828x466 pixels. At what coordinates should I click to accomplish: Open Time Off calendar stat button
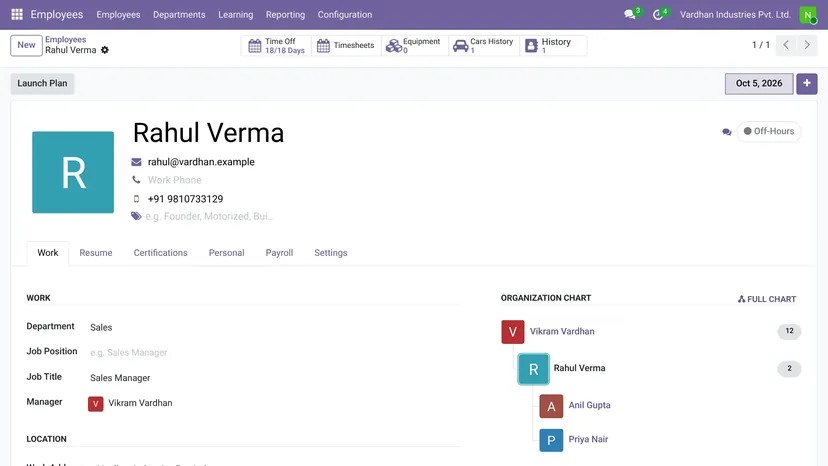[x=277, y=45]
